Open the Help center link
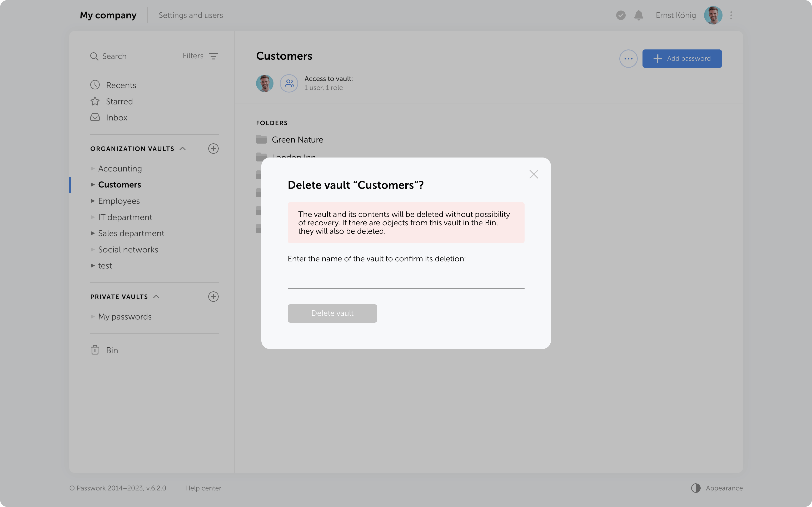This screenshot has height=507, width=812. click(x=203, y=488)
